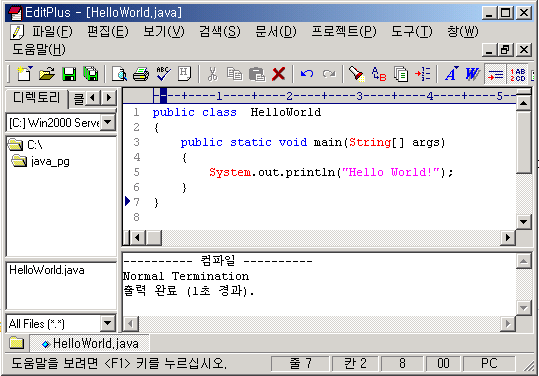Screen dimensions: 539x376
Task: Click the Replace A-to-B icon
Action: coord(379,74)
